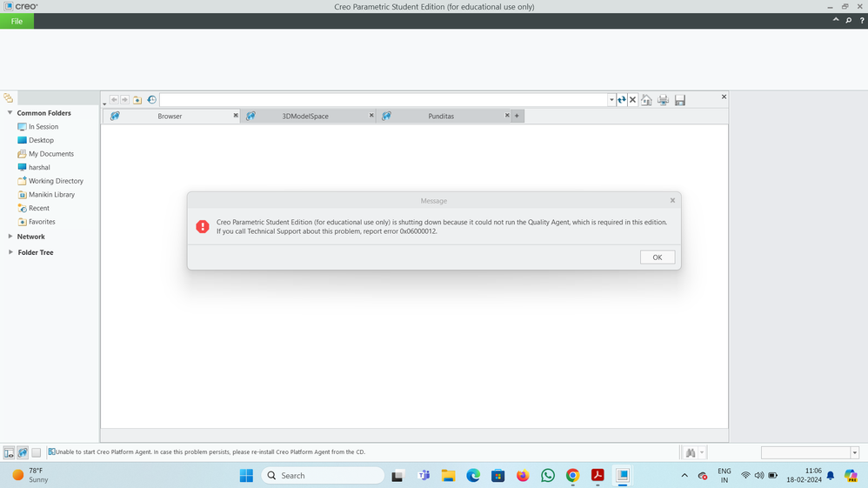Close the Browser tab
Image resolution: width=868 pixels, height=488 pixels.
[236, 115]
